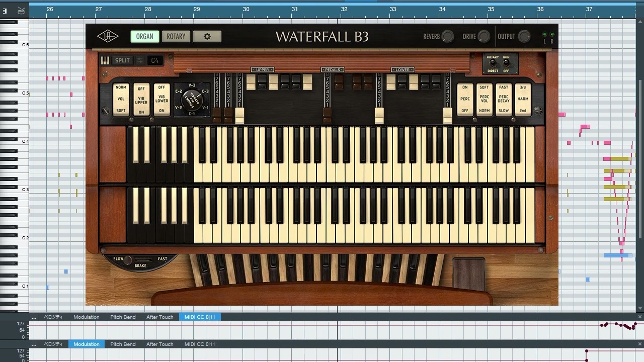Click the Lower drawbar group label

(x=403, y=69)
